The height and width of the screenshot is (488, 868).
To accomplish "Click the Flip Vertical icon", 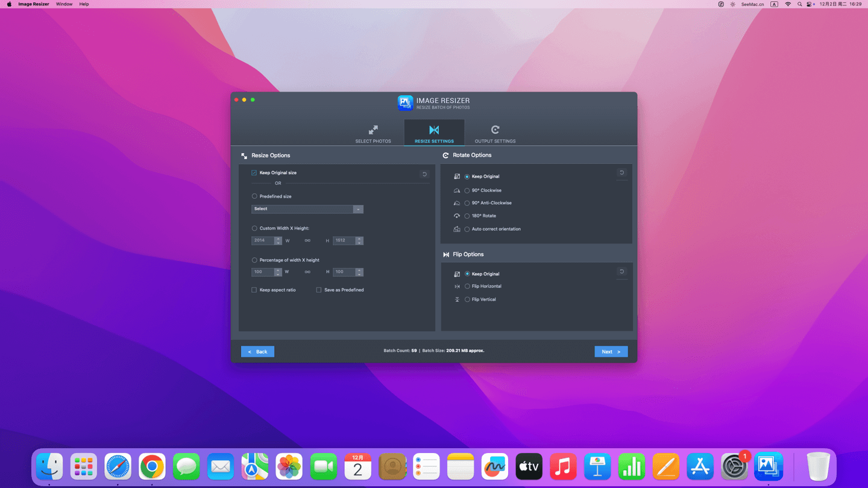I will [457, 299].
